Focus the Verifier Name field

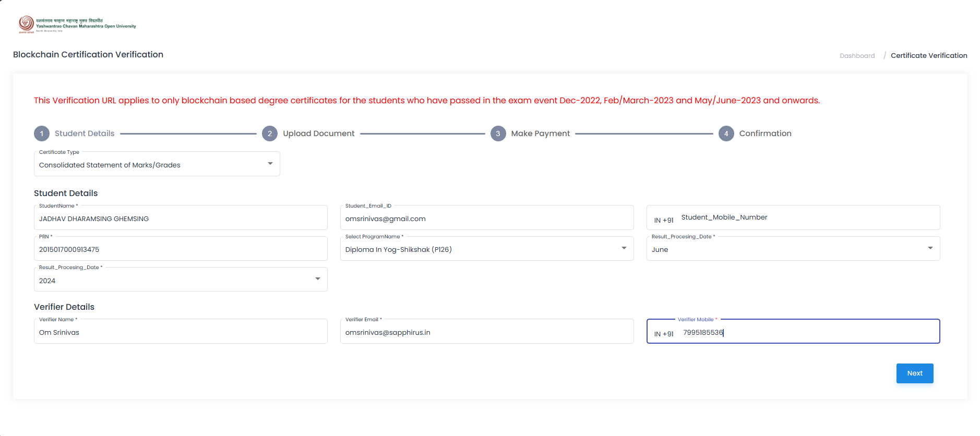(181, 332)
